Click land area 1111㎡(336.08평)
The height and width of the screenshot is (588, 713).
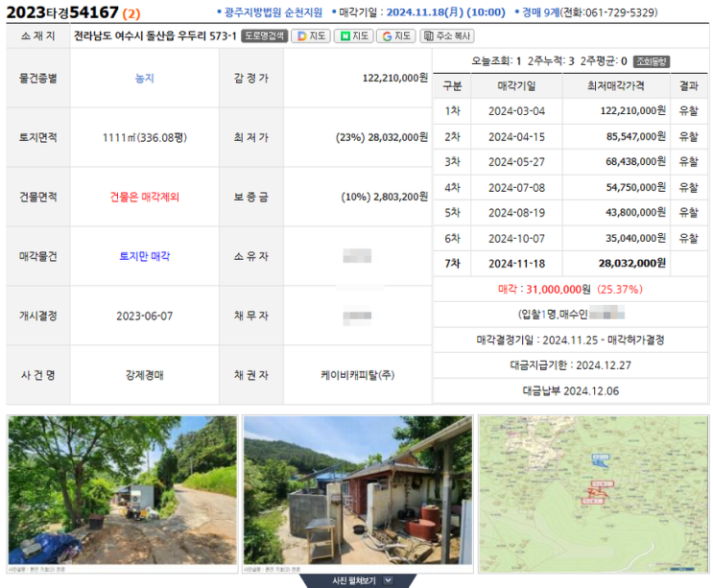(145, 138)
